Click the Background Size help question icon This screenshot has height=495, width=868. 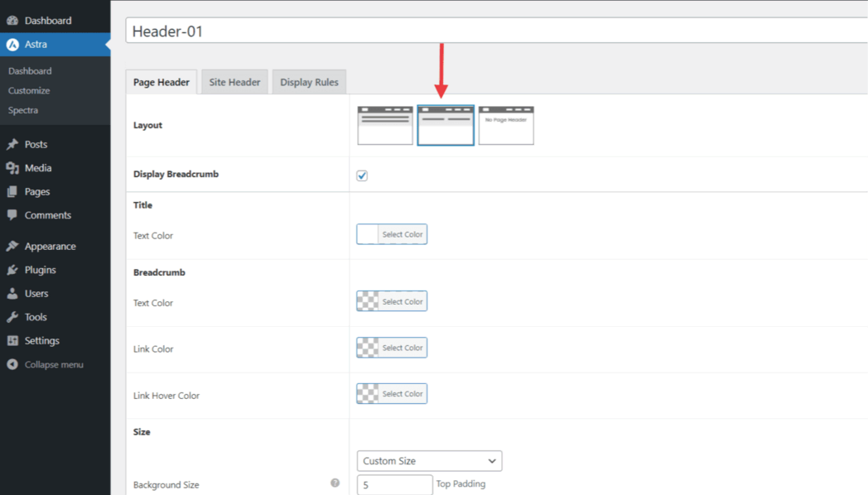click(335, 483)
